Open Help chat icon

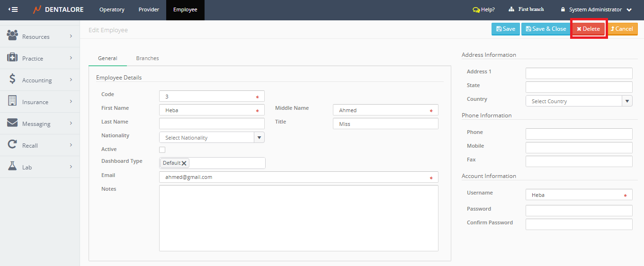pyautogui.click(x=476, y=9)
